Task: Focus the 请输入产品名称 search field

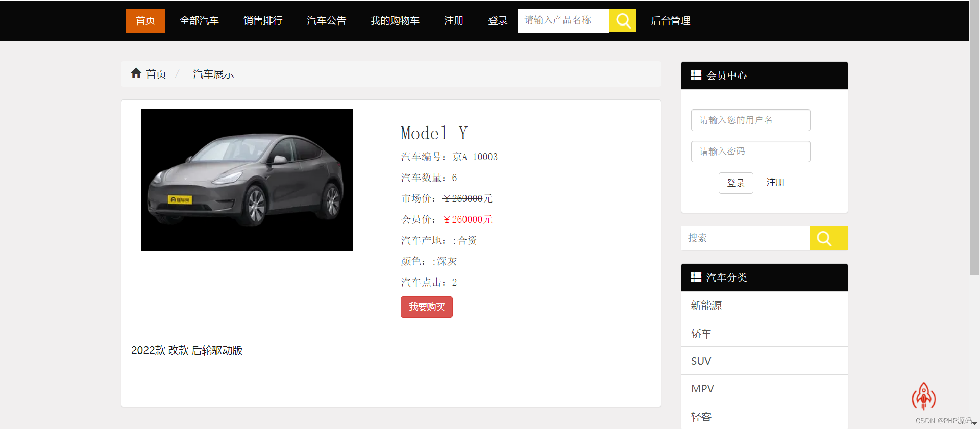Action: coord(563,20)
